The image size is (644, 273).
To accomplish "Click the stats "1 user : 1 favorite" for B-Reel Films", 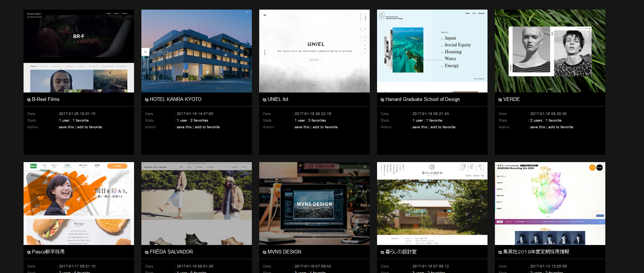I will [x=74, y=120].
